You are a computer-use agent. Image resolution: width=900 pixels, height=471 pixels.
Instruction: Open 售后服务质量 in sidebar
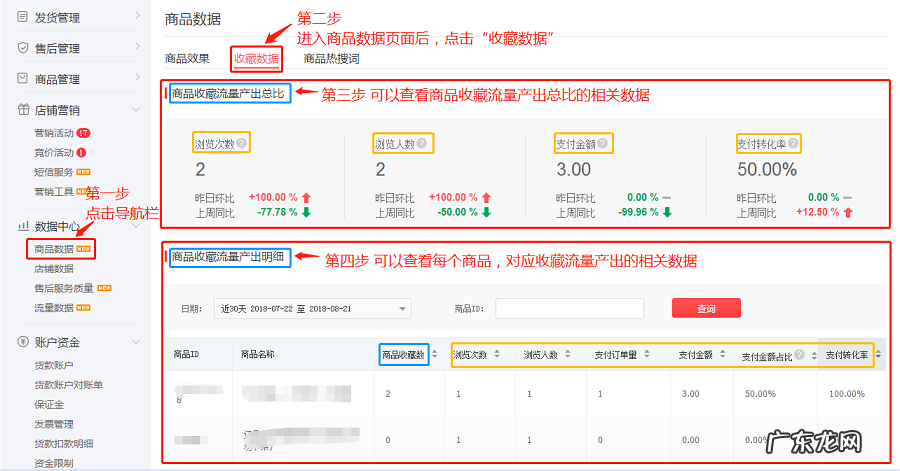[64, 288]
